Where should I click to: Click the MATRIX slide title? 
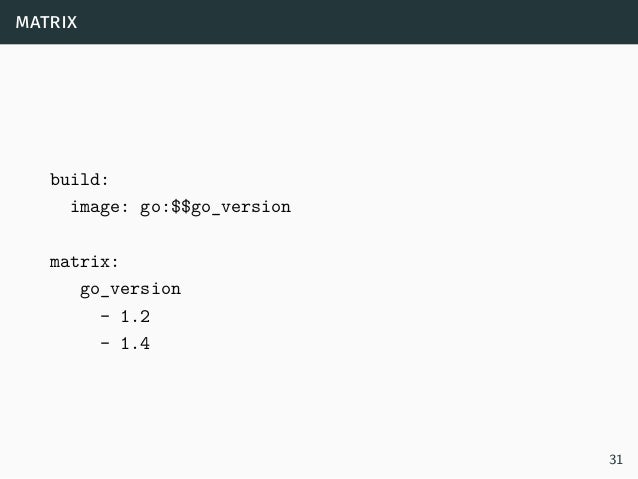point(46,22)
